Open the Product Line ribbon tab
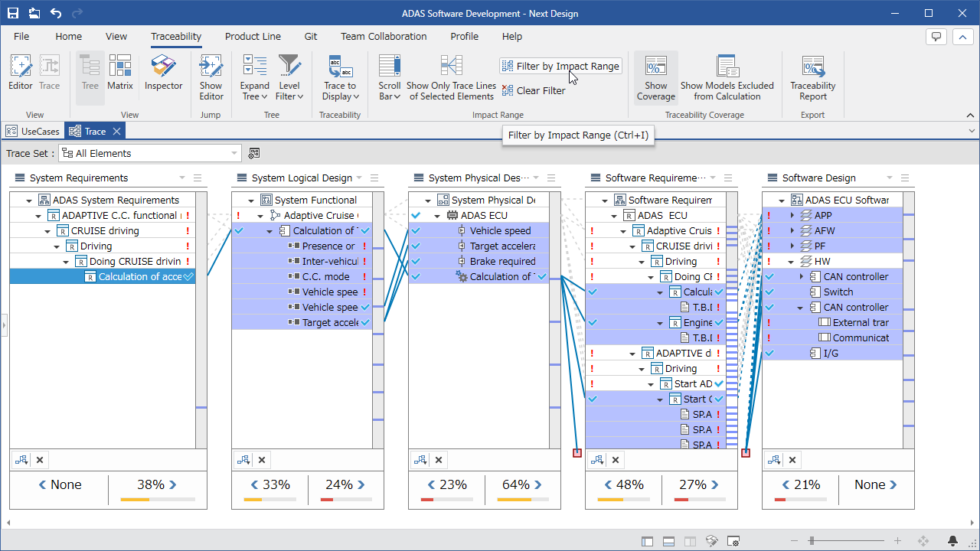980x551 pixels. (253, 36)
